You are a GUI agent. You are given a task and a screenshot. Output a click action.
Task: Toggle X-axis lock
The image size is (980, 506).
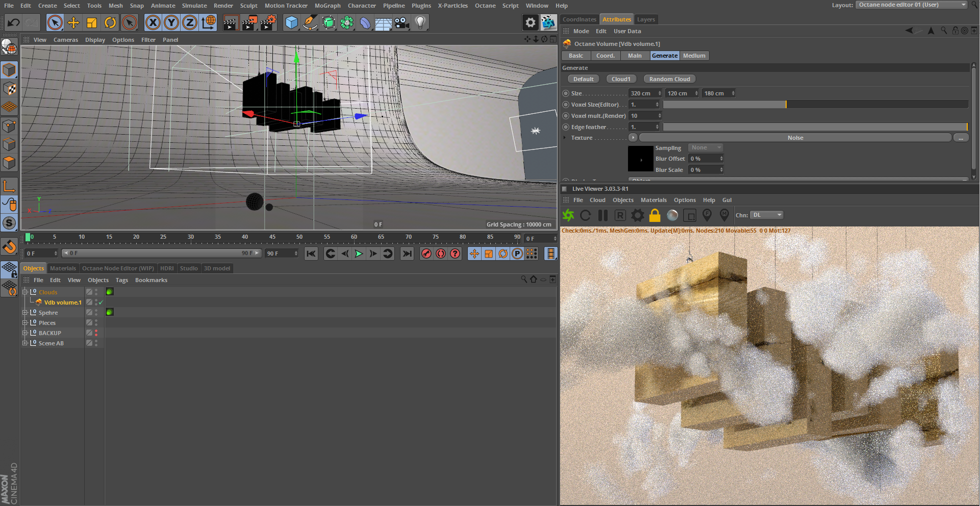click(x=153, y=22)
